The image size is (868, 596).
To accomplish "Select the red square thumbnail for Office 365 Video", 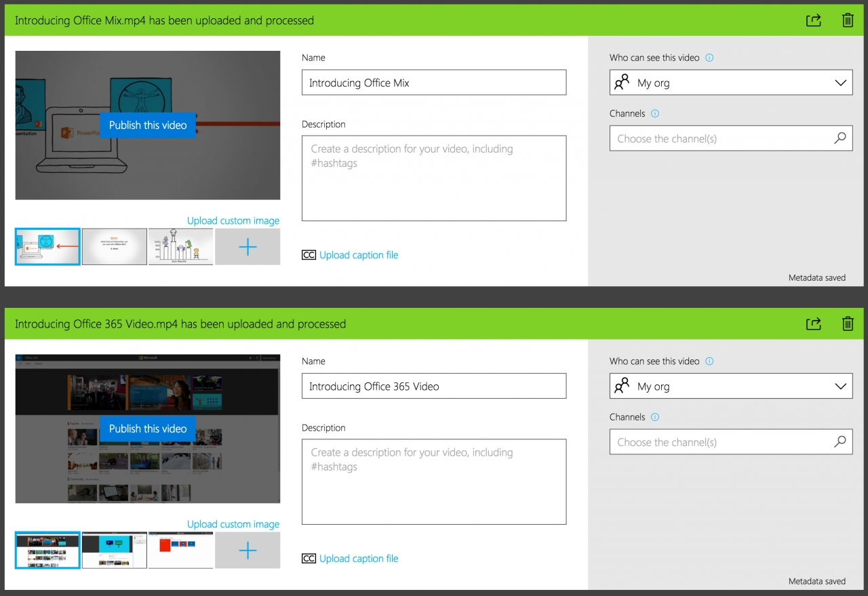I will tap(180, 550).
